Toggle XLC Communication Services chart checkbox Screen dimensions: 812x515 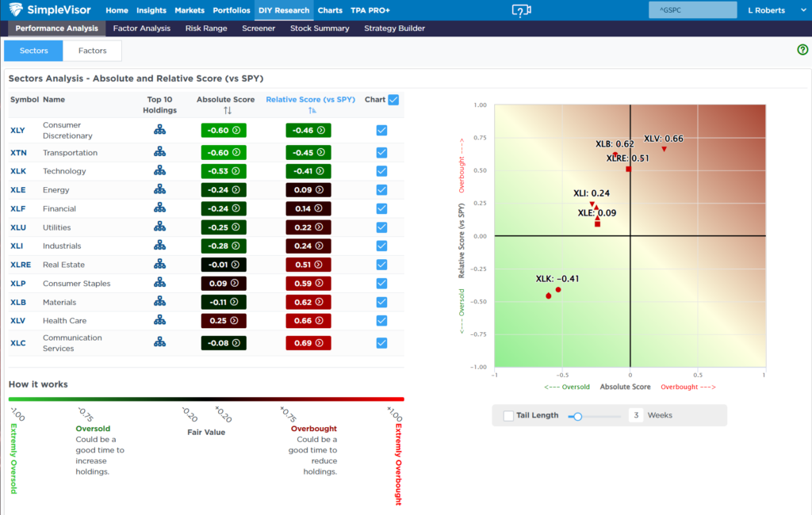381,343
